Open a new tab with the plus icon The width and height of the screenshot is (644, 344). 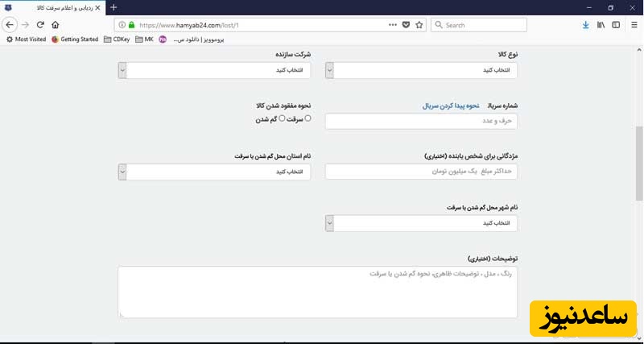[x=114, y=7]
